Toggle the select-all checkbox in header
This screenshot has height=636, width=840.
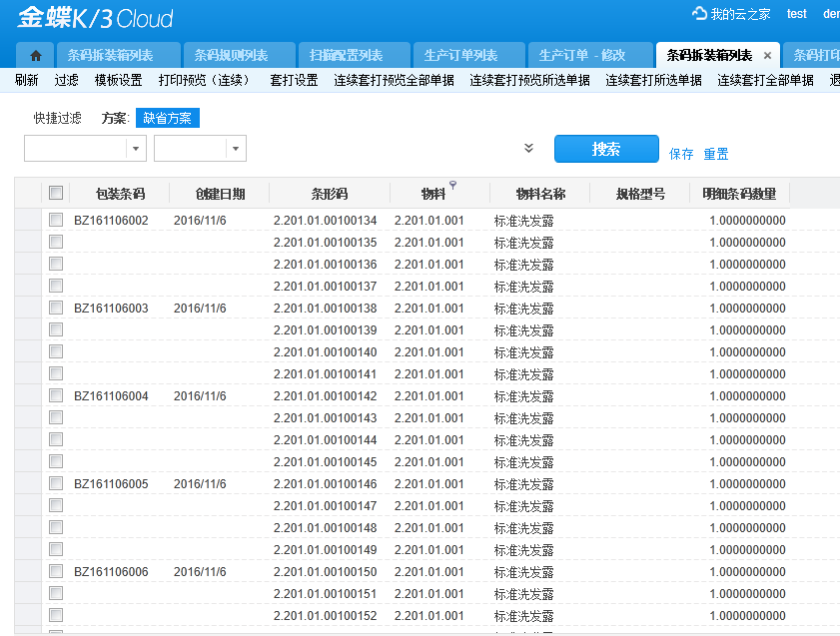pyautogui.click(x=56, y=194)
